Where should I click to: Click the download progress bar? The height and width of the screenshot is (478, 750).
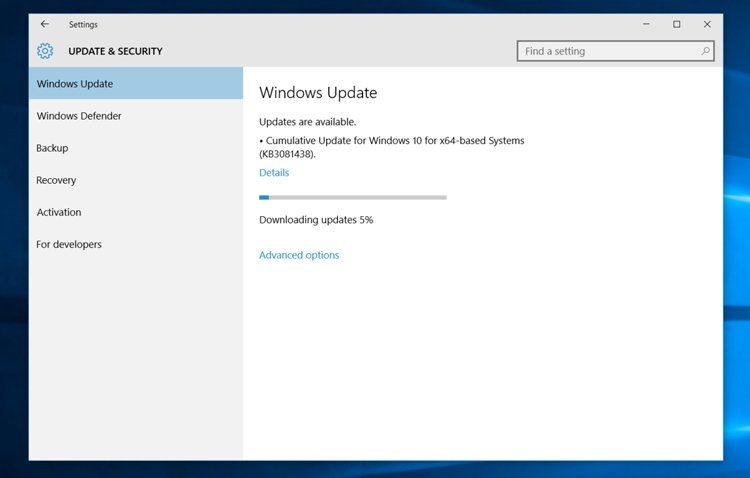pos(353,197)
